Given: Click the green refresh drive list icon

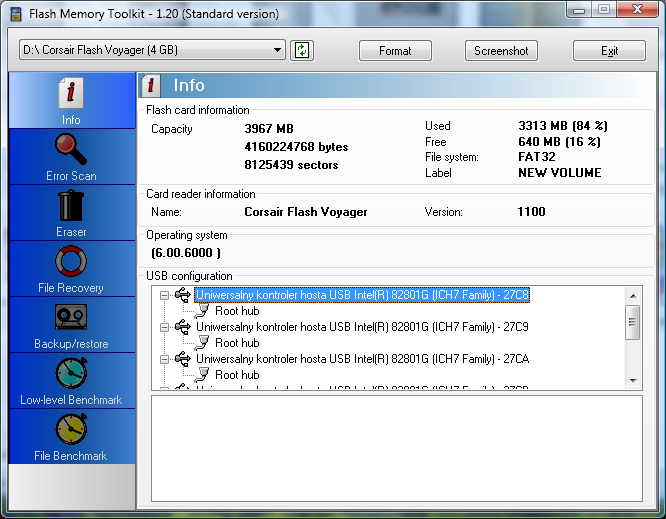Looking at the screenshot, I should tap(302, 51).
